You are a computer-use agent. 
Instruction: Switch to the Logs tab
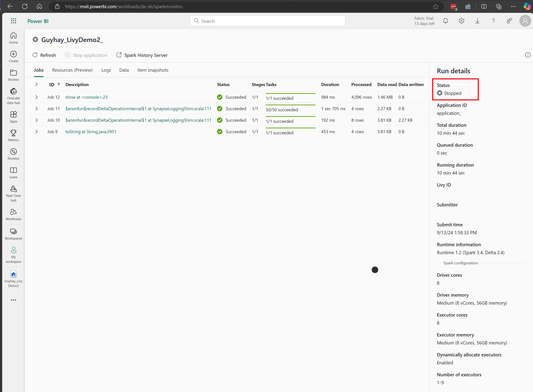click(106, 70)
